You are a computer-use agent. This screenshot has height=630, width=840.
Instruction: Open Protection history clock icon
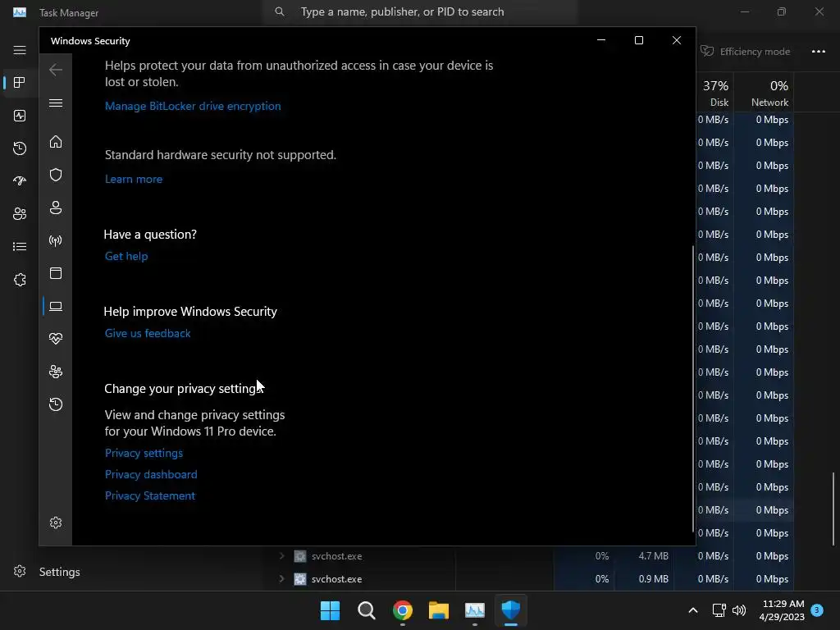pos(56,404)
